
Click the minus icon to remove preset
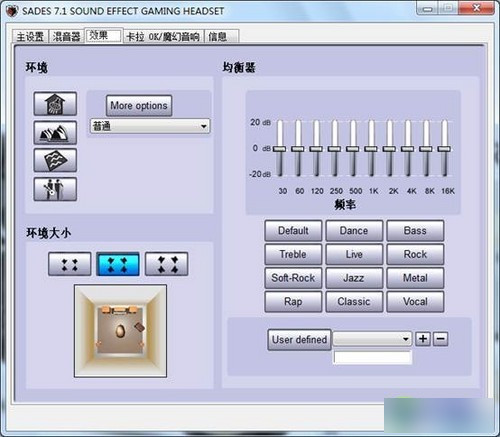coord(440,339)
